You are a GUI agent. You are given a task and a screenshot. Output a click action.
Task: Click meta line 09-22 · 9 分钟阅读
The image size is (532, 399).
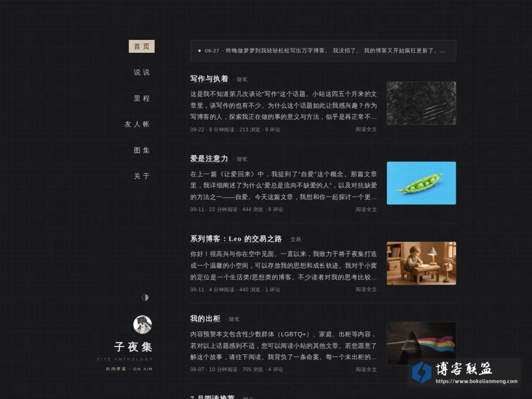point(235,130)
